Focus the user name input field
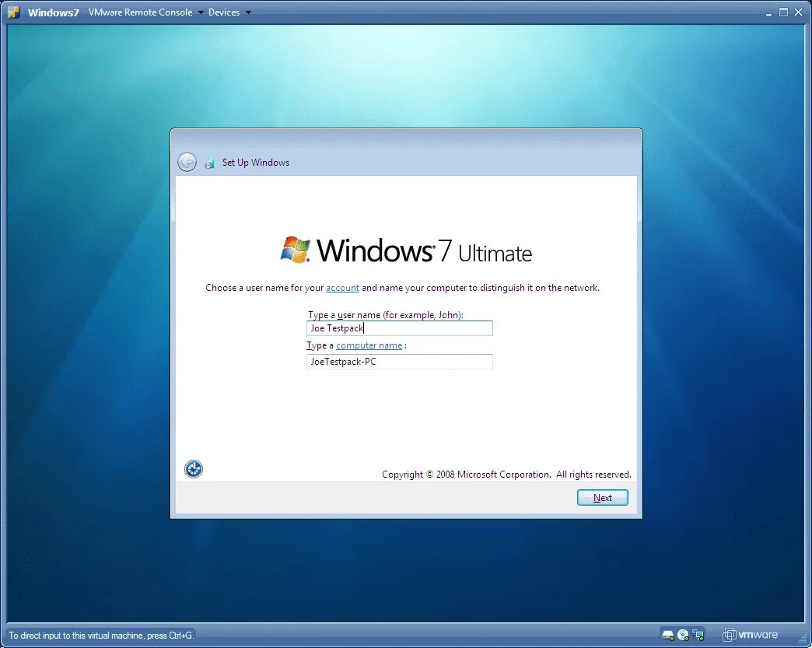 [x=399, y=328]
